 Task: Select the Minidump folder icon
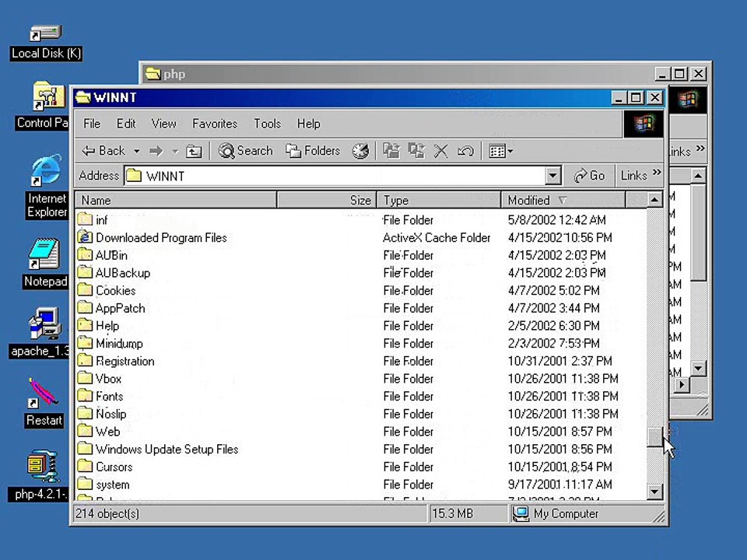tap(86, 342)
